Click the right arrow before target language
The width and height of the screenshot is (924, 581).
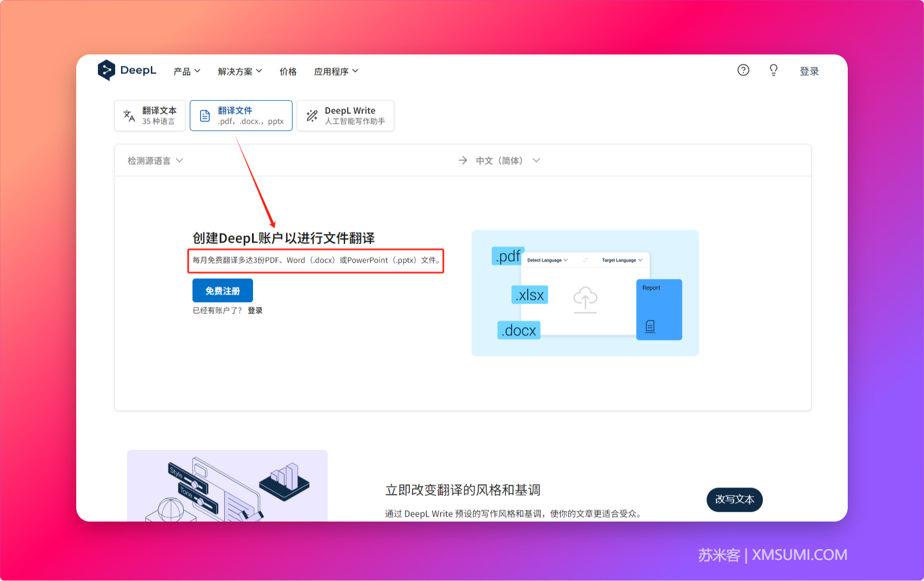463,161
